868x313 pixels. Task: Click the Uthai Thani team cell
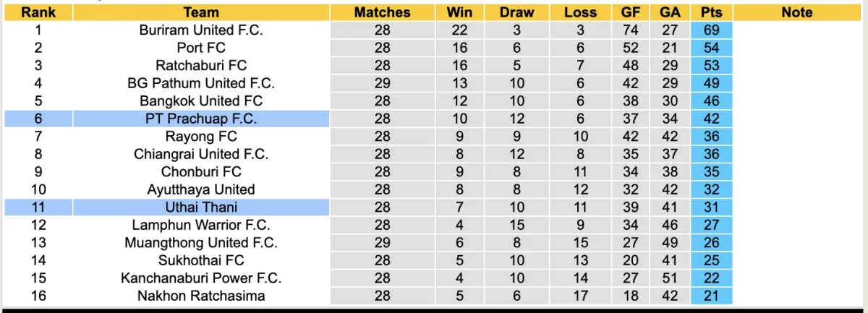[x=201, y=207]
